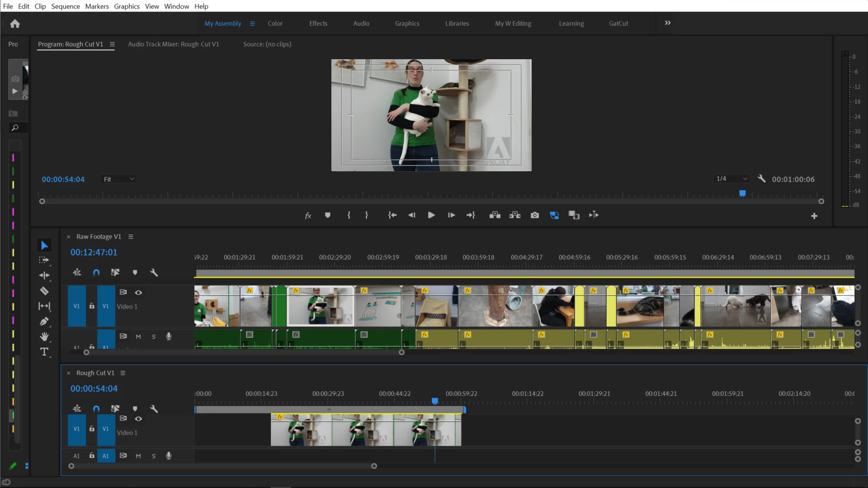Screen dimensions: 868x488
Task: Click the Export Frame camera icon
Action: click(x=535, y=215)
